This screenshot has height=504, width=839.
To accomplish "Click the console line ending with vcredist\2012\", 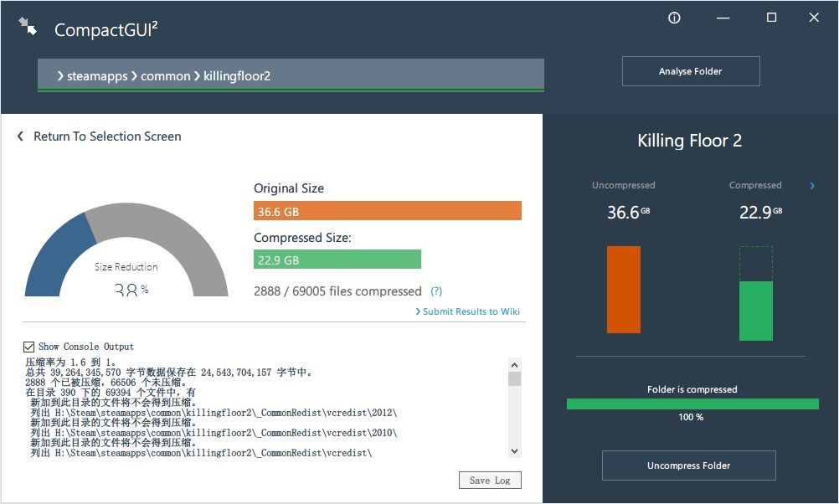I will coord(214,413).
